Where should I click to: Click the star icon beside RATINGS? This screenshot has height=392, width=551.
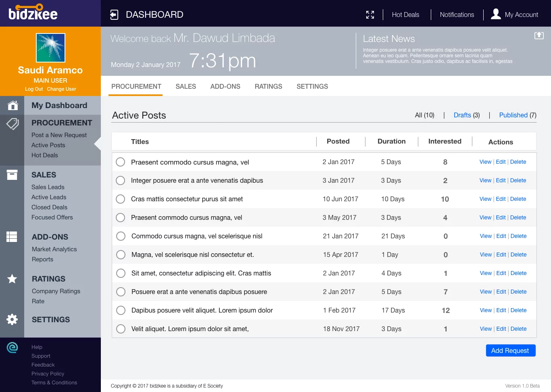tap(12, 279)
